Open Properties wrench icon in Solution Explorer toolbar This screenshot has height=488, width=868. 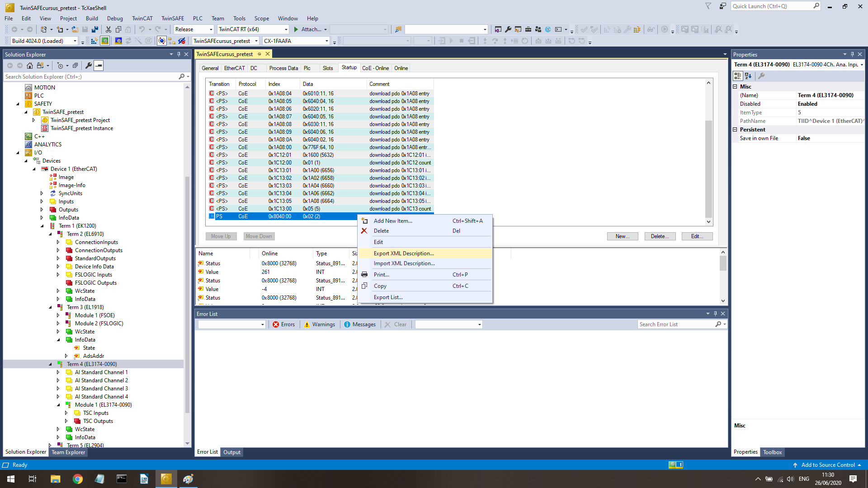pos(89,66)
